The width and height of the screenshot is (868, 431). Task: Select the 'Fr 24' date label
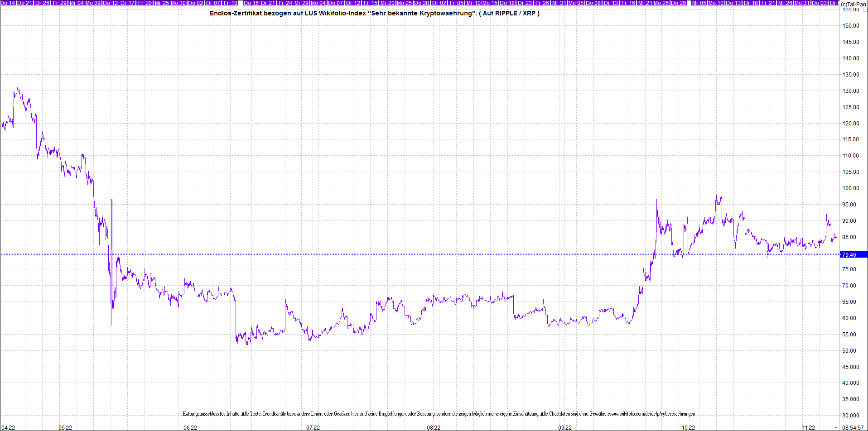(x=285, y=3)
